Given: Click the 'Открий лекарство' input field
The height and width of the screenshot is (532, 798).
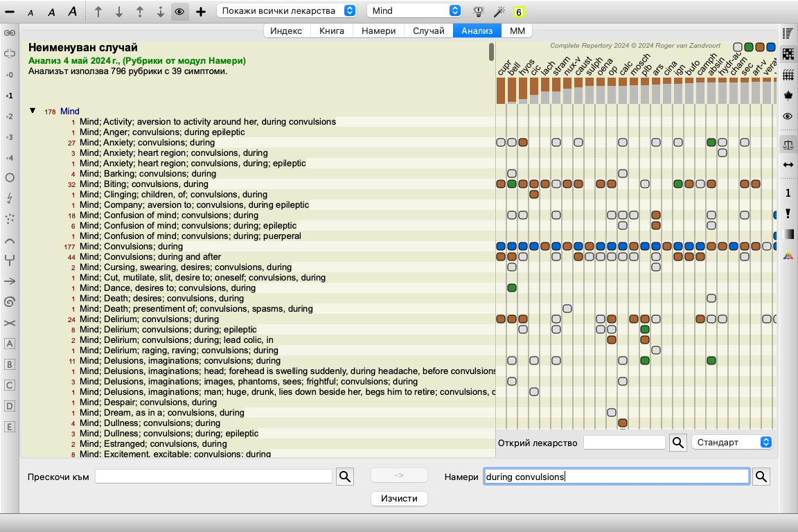Looking at the screenshot, I should 623,442.
